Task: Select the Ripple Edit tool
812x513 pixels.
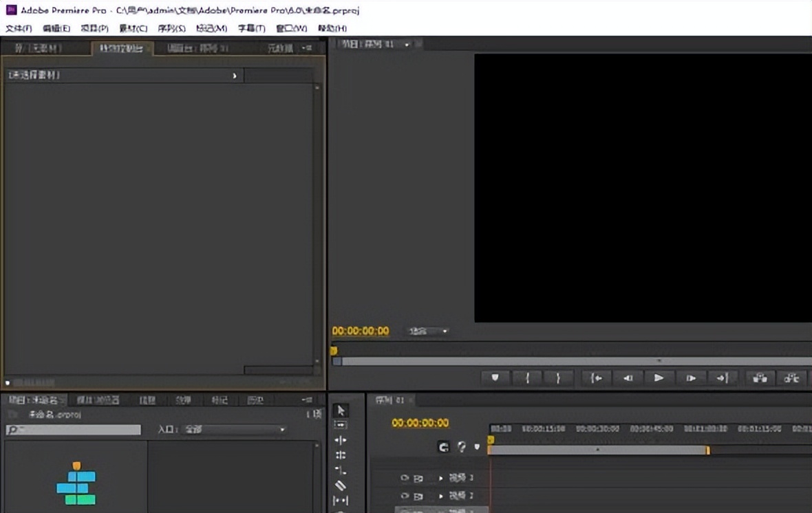Action: pyautogui.click(x=341, y=440)
